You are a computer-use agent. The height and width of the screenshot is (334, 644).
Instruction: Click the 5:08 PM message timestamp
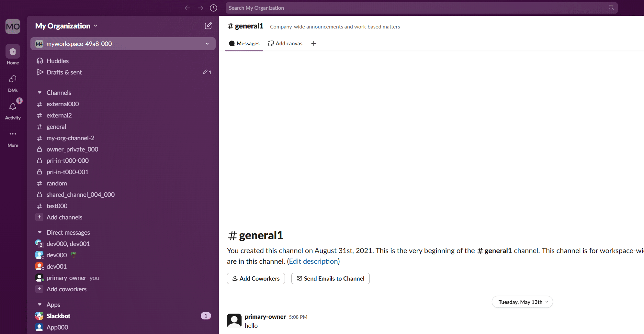click(298, 317)
